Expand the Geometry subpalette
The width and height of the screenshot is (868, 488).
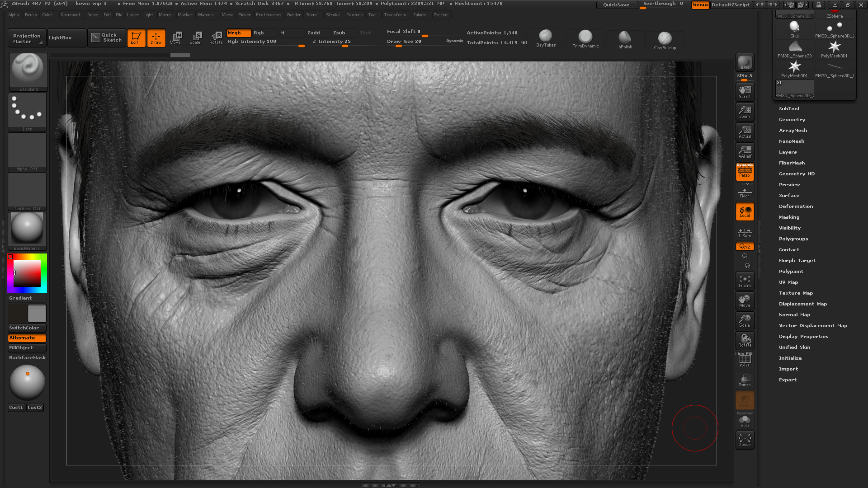[x=792, y=119]
